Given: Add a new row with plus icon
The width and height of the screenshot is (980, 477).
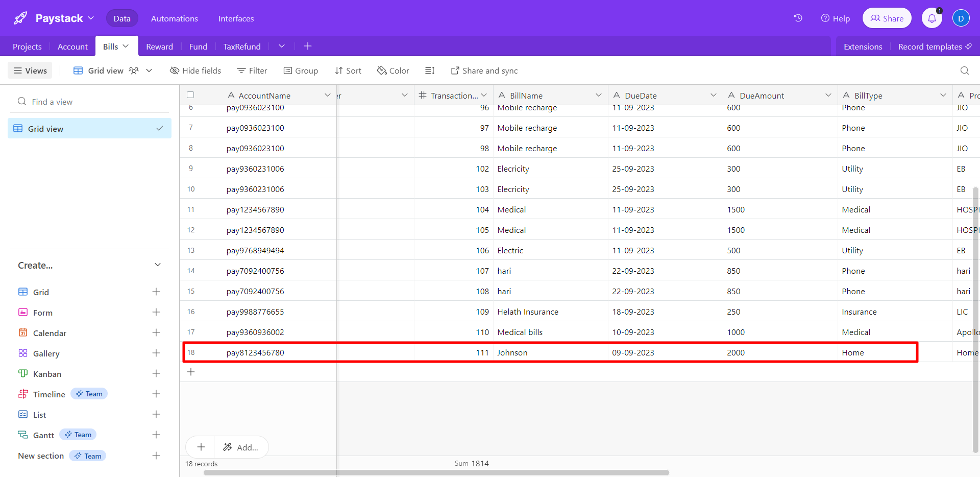Looking at the screenshot, I should coord(191,372).
